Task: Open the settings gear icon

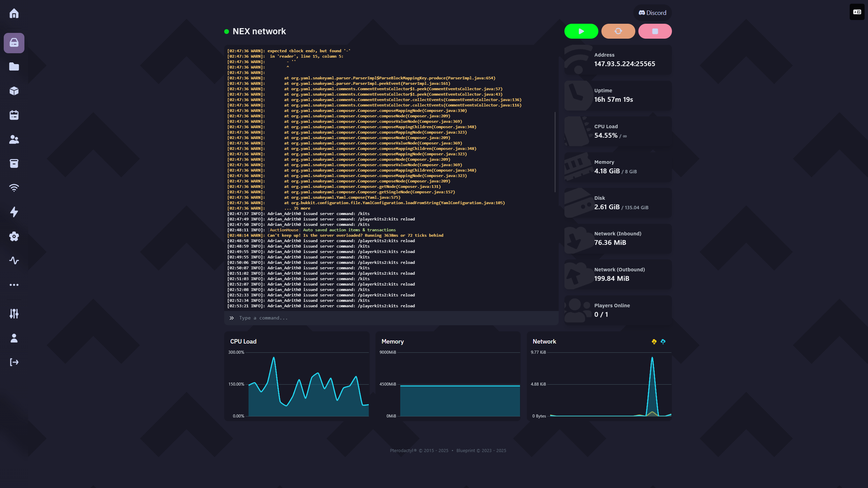Action: click(14, 236)
